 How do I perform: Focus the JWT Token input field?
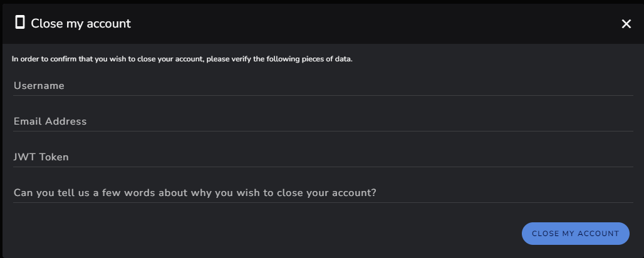(323, 157)
